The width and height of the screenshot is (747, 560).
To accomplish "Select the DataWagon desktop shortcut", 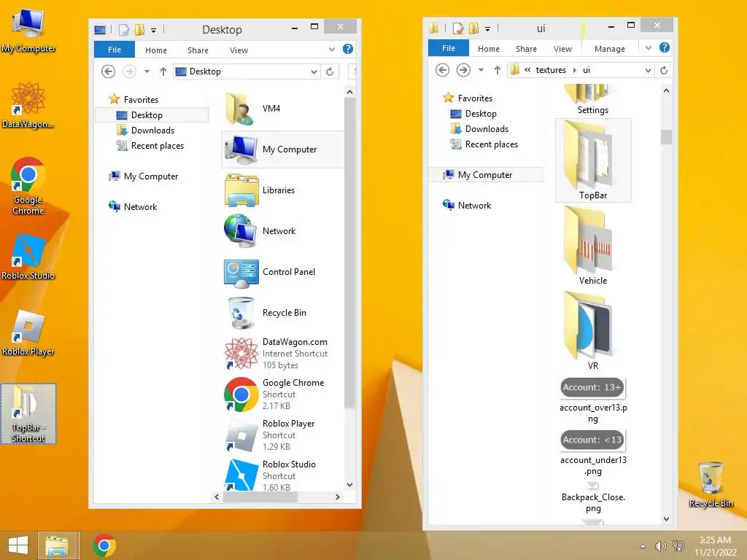I will (28, 105).
